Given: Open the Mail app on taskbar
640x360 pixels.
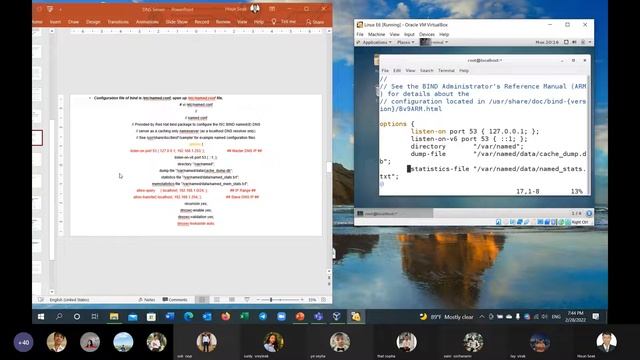Looking at the screenshot, I should point(132,317).
